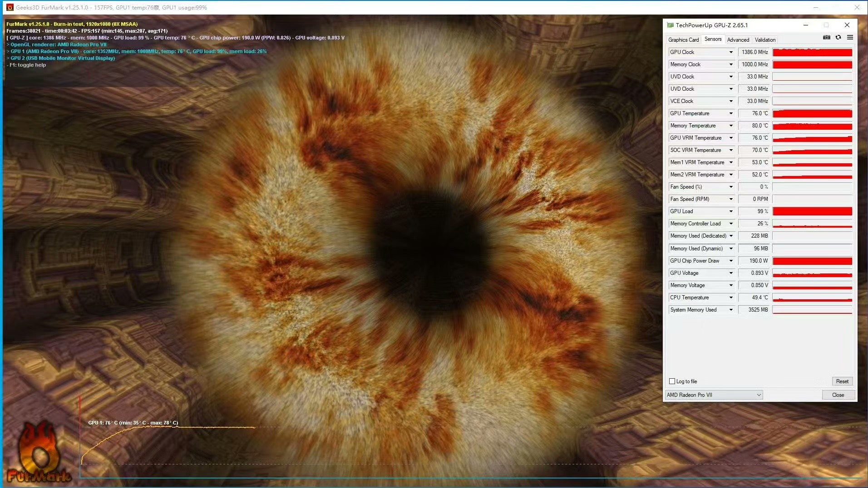This screenshot has width=868, height=488.
Task: Click the GPU Voltage 0.893 V value
Action: coord(754,273)
